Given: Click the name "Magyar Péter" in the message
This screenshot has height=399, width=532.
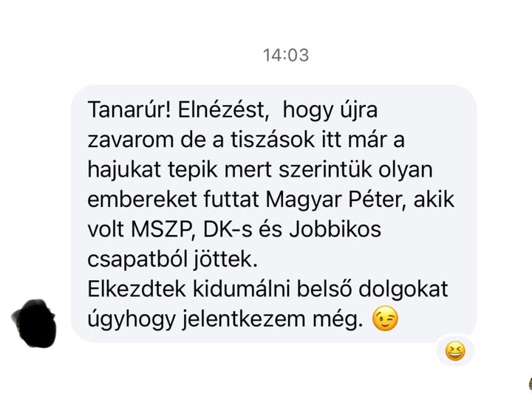Looking at the screenshot, I should point(333,199).
